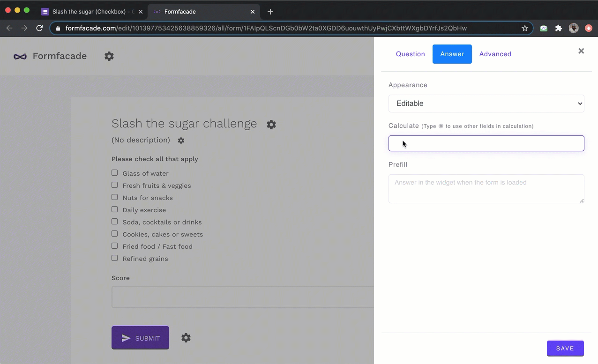Click Please check all that apply question
Viewport: 598px width, 364px height.
(155, 159)
